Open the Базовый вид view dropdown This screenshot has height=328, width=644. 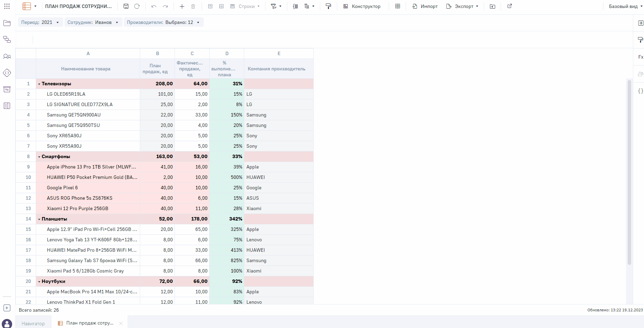point(625,6)
